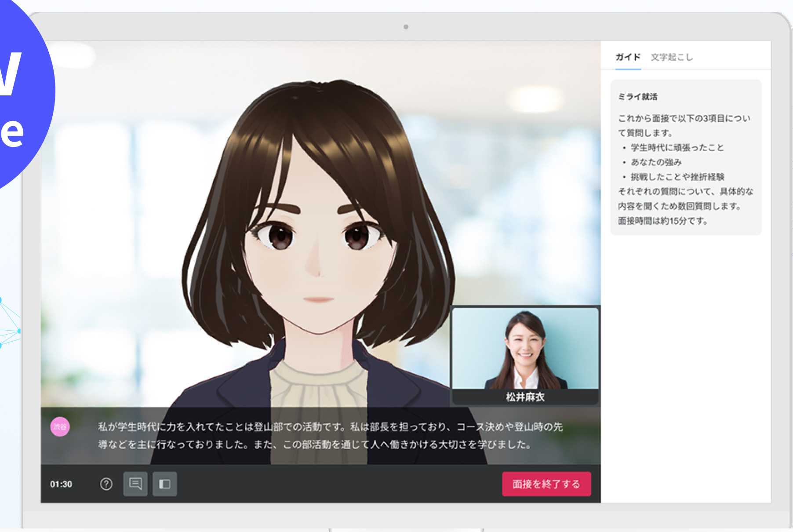Click the 01:30 elapsed timer

pos(61,484)
